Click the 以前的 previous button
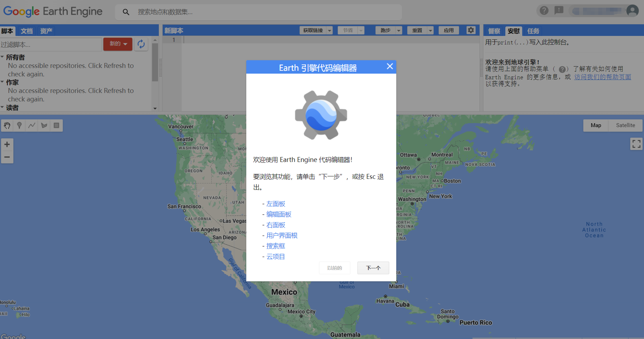This screenshot has width=644, height=339. click(334, 268)
